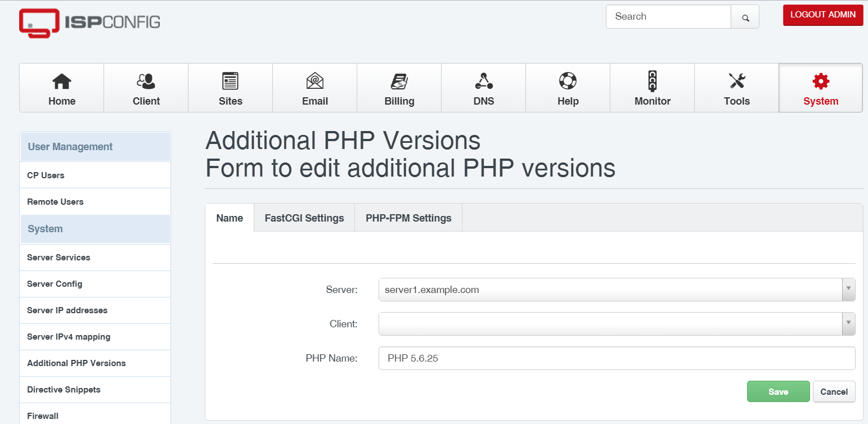Select the System module
Screen dimensions: 868x424
[x=821, y=88]
